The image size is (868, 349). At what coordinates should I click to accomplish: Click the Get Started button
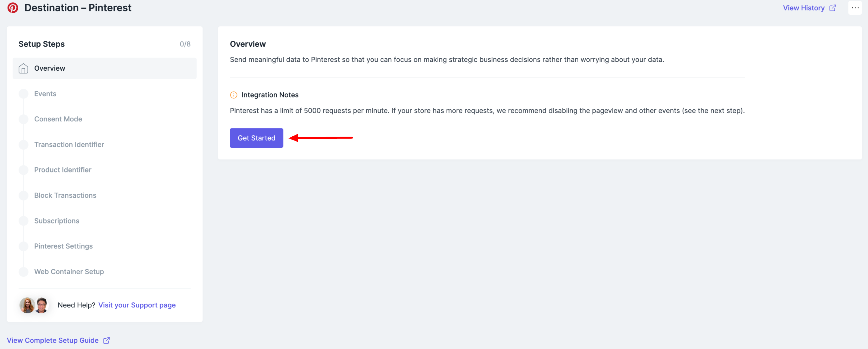[256, 138]
